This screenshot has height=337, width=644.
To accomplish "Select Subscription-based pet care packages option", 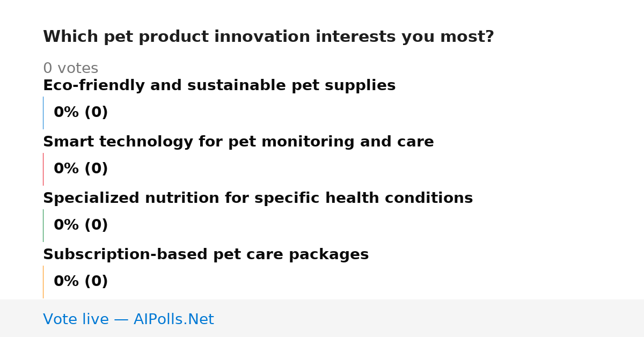I will 206,255.
